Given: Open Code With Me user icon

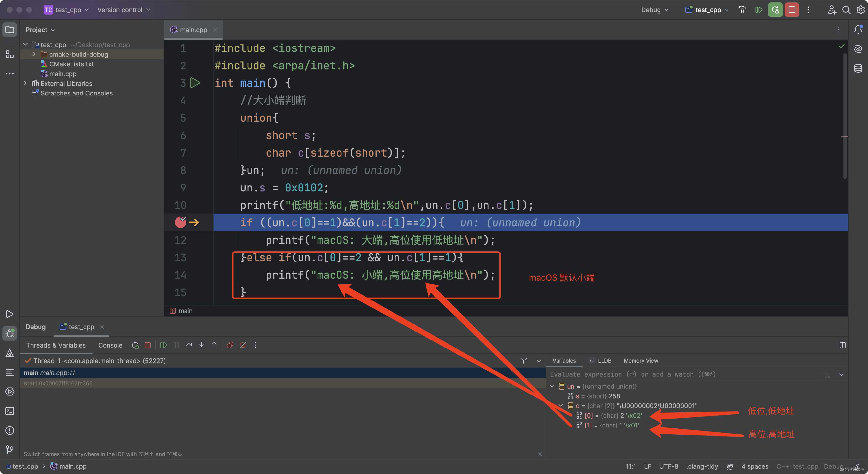Looking at the screenshot, I should coord(832,10).
